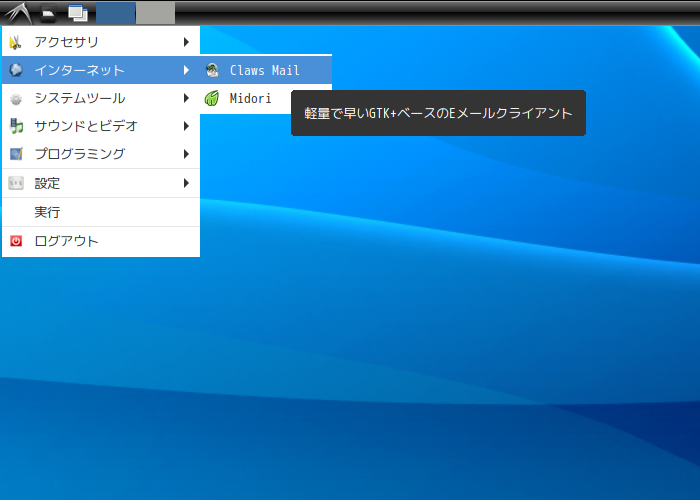Image resolution: width=700 pixels, height=500 pixels.
Task: Click the globe icon beside インターネット
Action: pyautogui.click(x=16, y=70)
